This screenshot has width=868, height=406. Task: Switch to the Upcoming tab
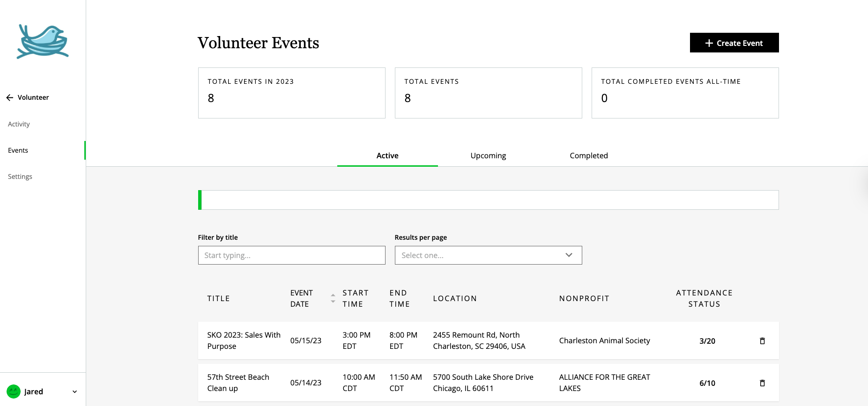(488, 155)
